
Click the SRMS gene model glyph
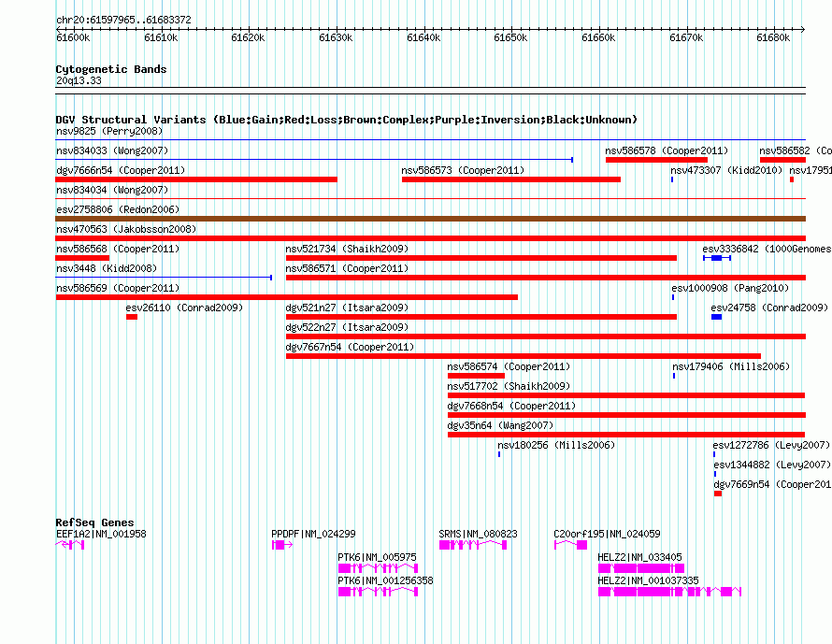pos(473,545)
